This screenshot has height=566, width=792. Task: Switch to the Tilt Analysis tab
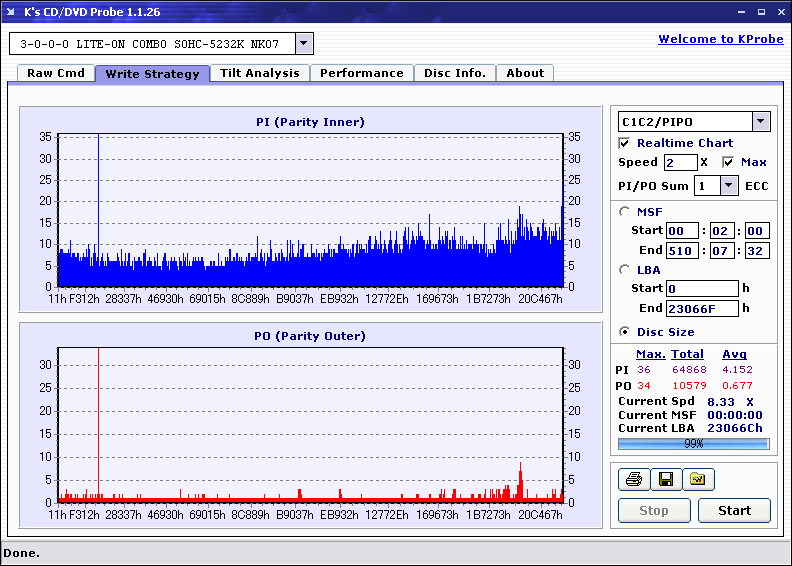tap(260, 73)
